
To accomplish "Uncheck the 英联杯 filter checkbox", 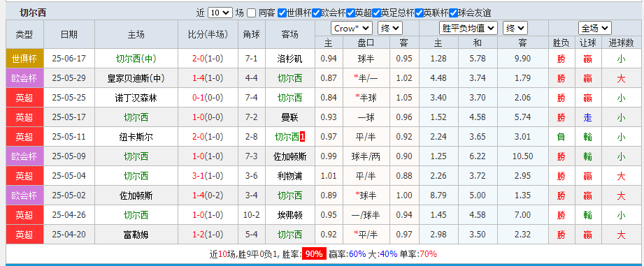I will click(x=419, y=13).
